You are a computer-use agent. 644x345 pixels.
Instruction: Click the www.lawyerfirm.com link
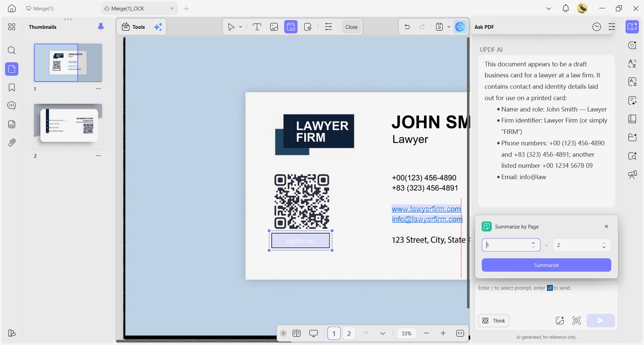[426, 209]
